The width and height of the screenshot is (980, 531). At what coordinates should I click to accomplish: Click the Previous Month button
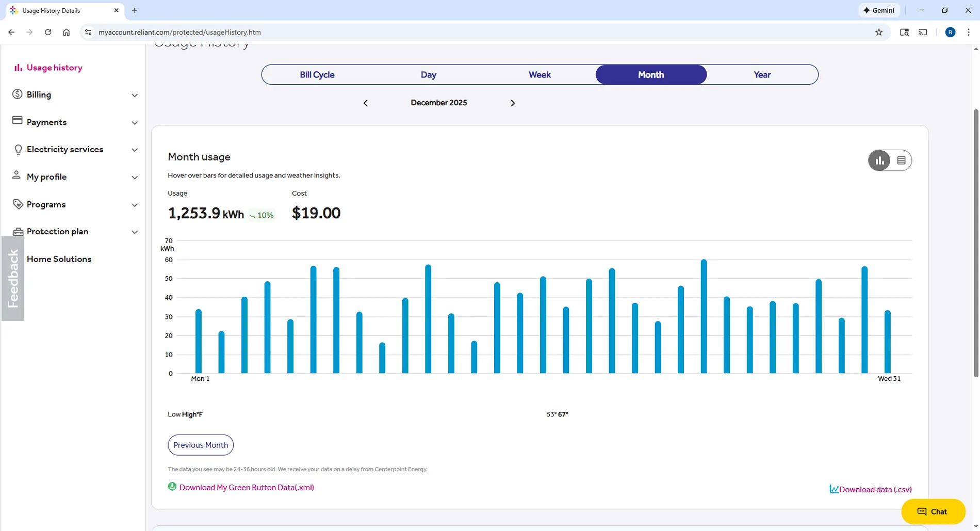point(201,445)
